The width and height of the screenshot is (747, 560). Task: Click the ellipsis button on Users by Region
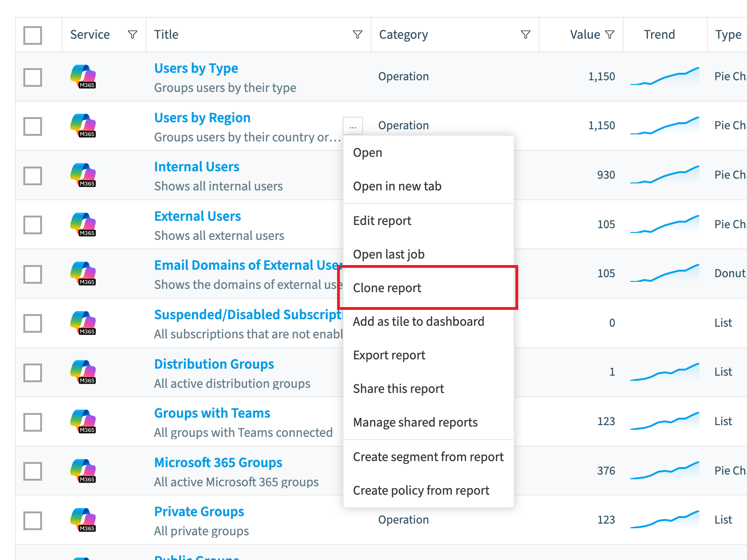[x=353, y=126]
